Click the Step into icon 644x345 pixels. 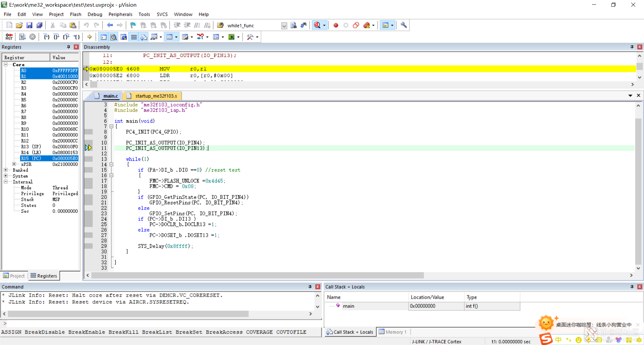pos(47,37)
